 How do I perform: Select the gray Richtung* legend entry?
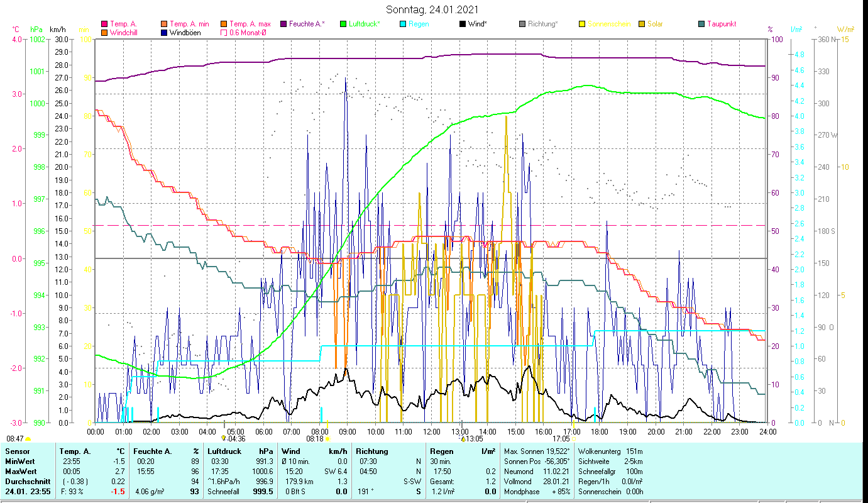(x=539, y=24)
